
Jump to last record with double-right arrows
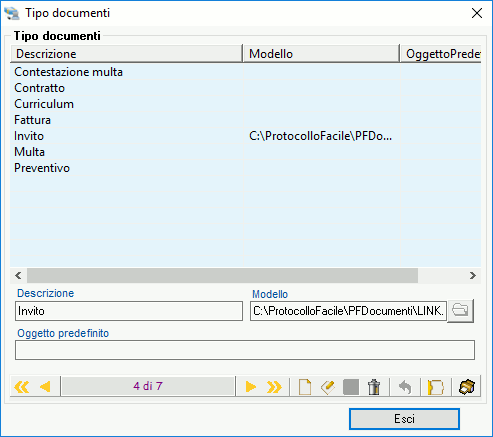coord(274,387)
